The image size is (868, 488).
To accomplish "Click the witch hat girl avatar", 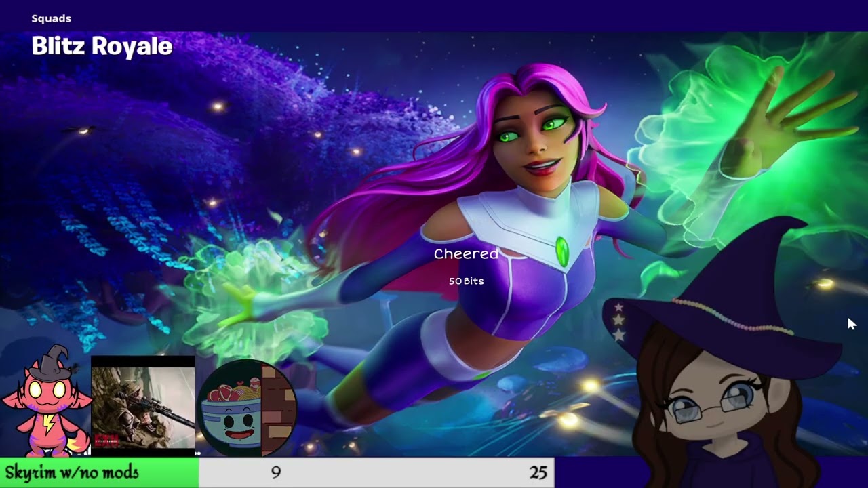I will (x=723, y=352).
